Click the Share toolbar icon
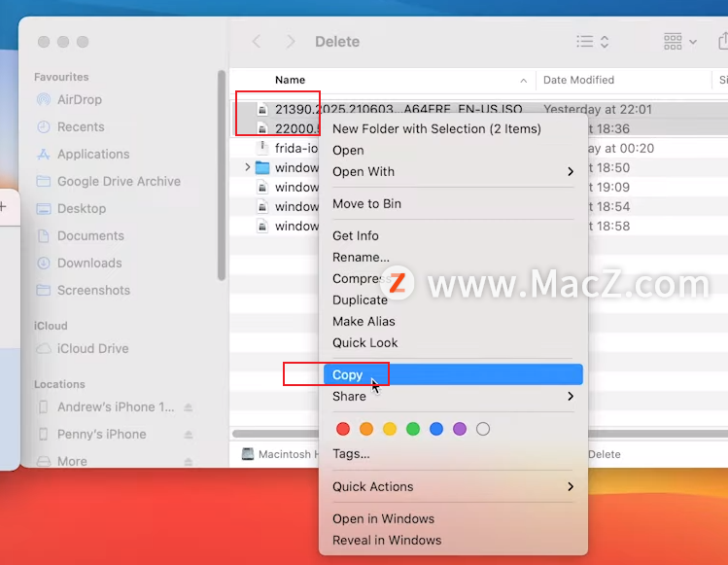This screenshot has width=728, height=565. [x=722, y=41]
